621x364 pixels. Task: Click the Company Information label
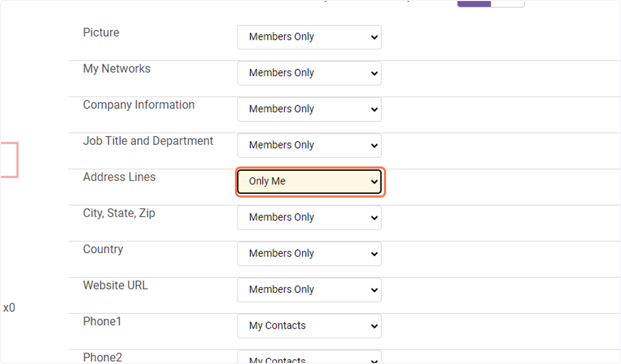tap(139, 105)
